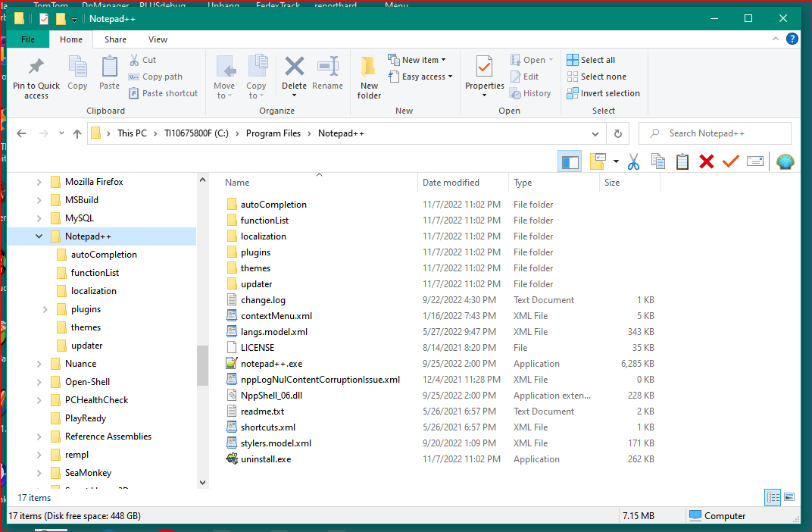Viewport: 812px width, 532px height.
Task: Click the orange checkmark toolbar icon
Action: point(730,161)
